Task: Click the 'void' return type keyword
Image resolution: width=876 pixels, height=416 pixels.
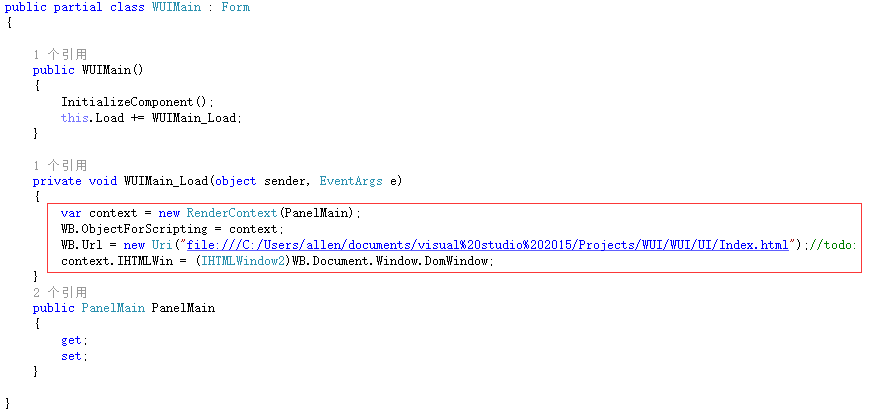Action: coord(103,181)
